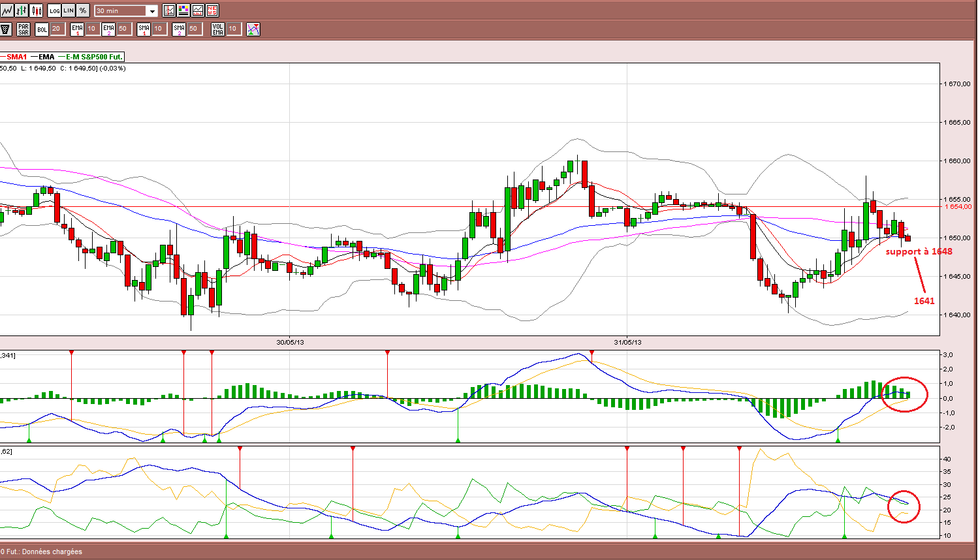The height and width of the screenshot is (560, 978).
Task: Toggle the EMA 2 moving average
Action: tap(108, 29)
